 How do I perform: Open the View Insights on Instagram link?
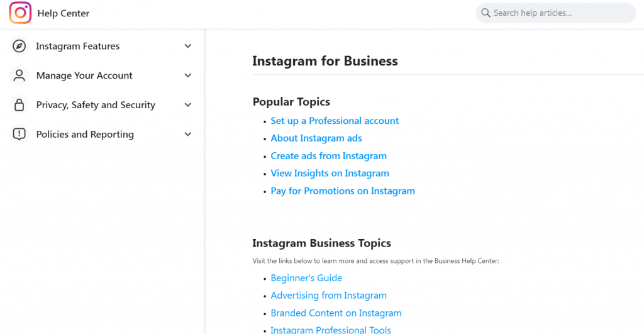330,174
